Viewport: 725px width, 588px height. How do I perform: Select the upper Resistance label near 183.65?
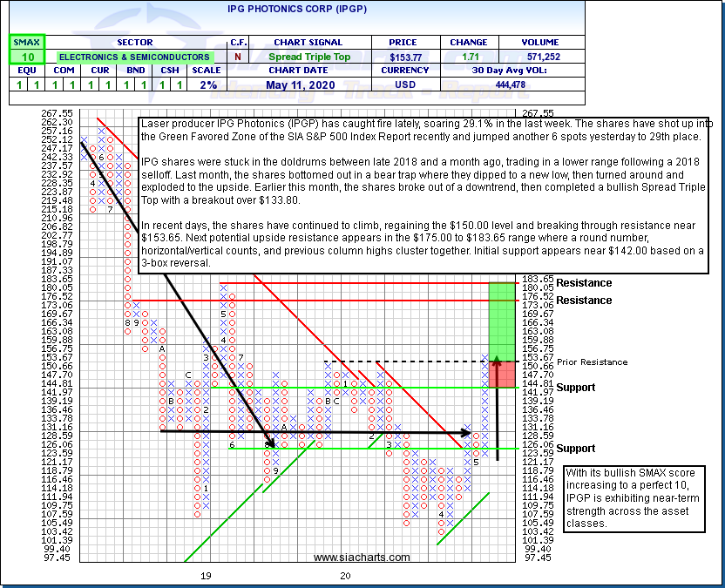[584, 283]
